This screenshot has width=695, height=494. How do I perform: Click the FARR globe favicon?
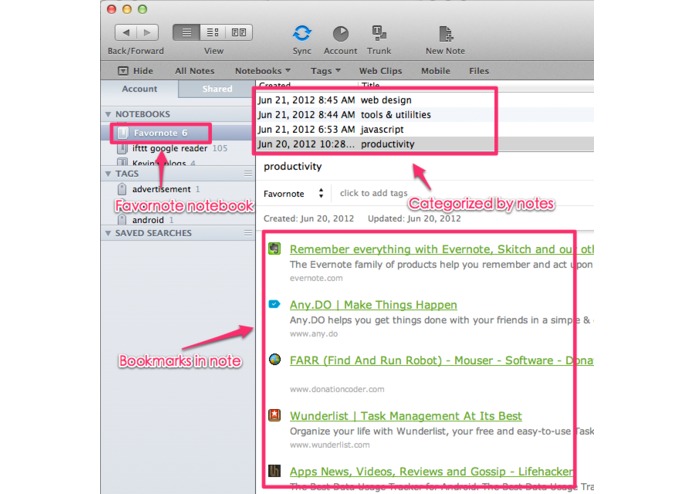point(275,359)
